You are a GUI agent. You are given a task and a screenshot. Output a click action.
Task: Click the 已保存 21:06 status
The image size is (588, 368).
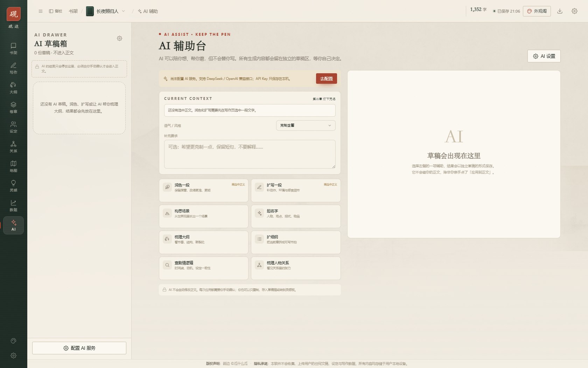click(506, 11)
